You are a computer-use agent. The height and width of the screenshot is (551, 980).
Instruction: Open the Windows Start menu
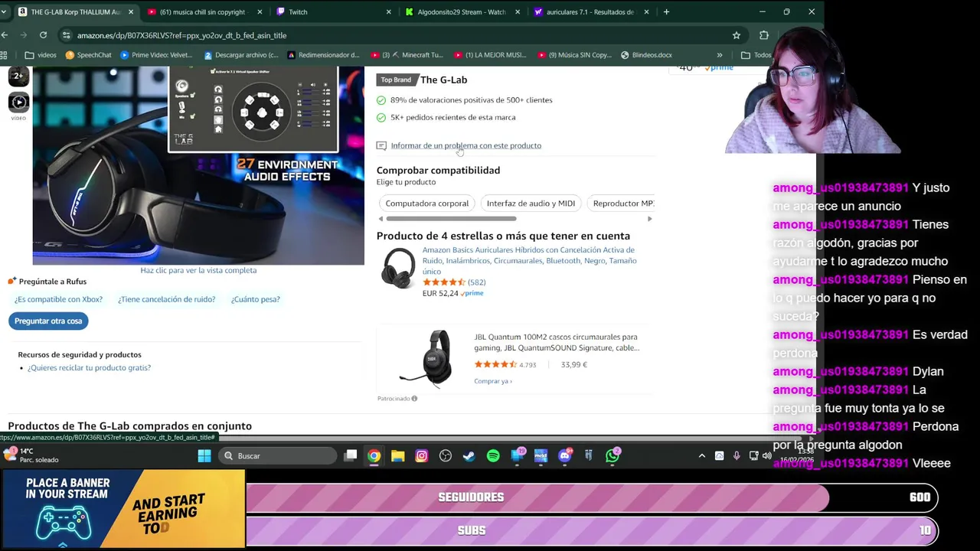point(204,456)
